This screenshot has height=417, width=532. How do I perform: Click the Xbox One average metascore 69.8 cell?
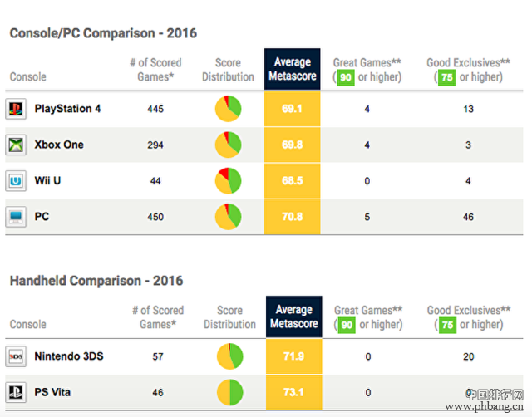click(292, 145)
